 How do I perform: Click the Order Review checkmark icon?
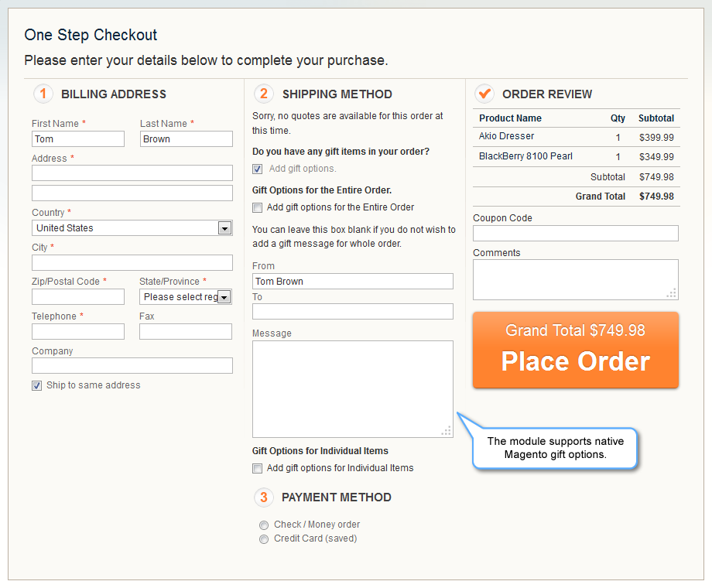point(484,94)
